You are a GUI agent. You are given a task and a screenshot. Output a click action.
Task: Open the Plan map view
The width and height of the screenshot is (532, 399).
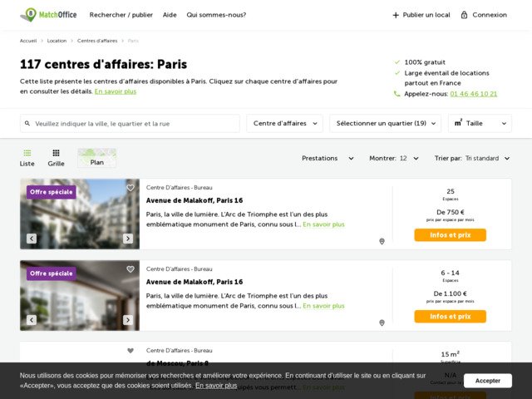pyautogui.click(x=97, y=158)
